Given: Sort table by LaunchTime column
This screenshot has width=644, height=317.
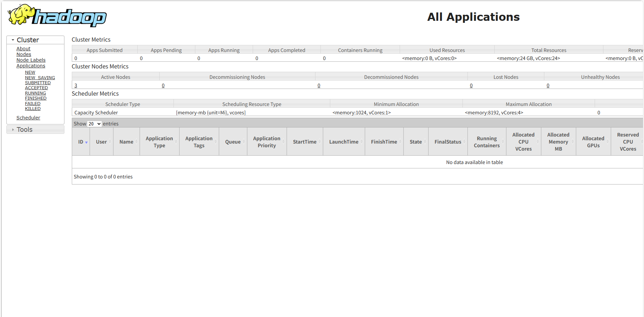Looking at the screenshot, I should coord(344,142).
